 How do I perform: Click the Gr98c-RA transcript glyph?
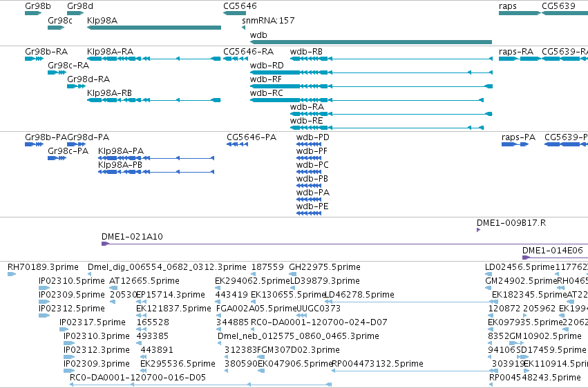click(x=57, y=72)
